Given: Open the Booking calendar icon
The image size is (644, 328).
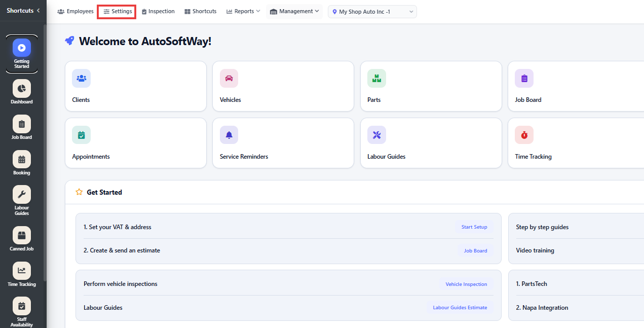Looking at the screenshot, I should click(22, 160).
